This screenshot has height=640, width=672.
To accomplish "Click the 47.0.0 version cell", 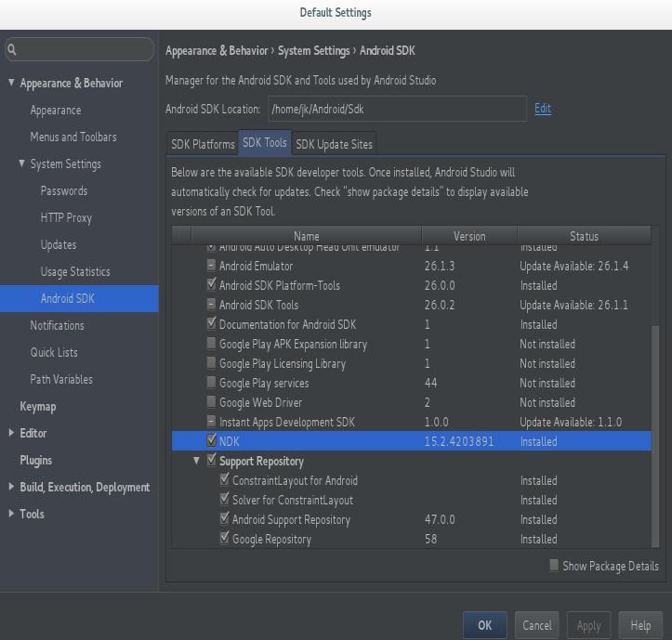I will pyautogui.click(x=440, y=519).
